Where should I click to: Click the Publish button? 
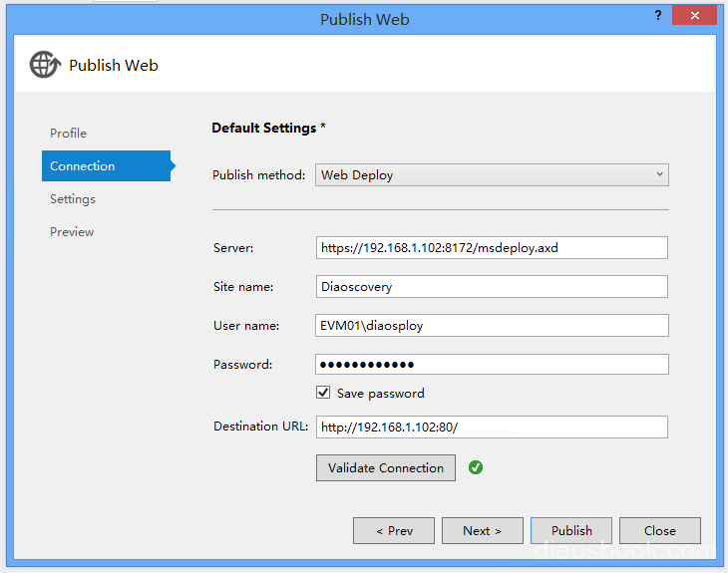tap(571, 531)
